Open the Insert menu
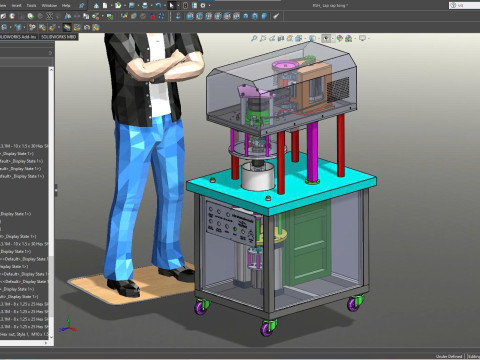Viewport: 480px width, 360px height. point(16,6)
